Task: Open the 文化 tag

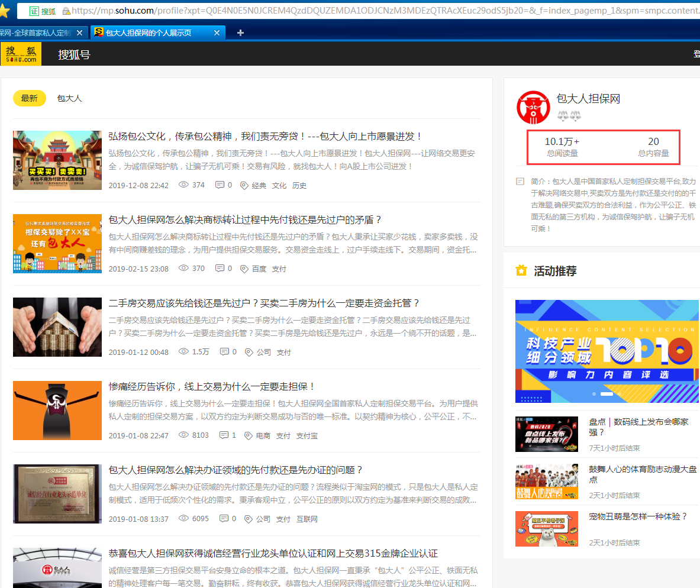Action: [x=279, y=185]
